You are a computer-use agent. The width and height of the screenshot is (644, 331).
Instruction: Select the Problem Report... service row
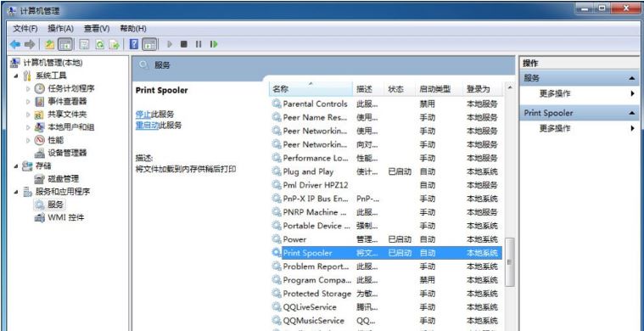tap(386, 266)
